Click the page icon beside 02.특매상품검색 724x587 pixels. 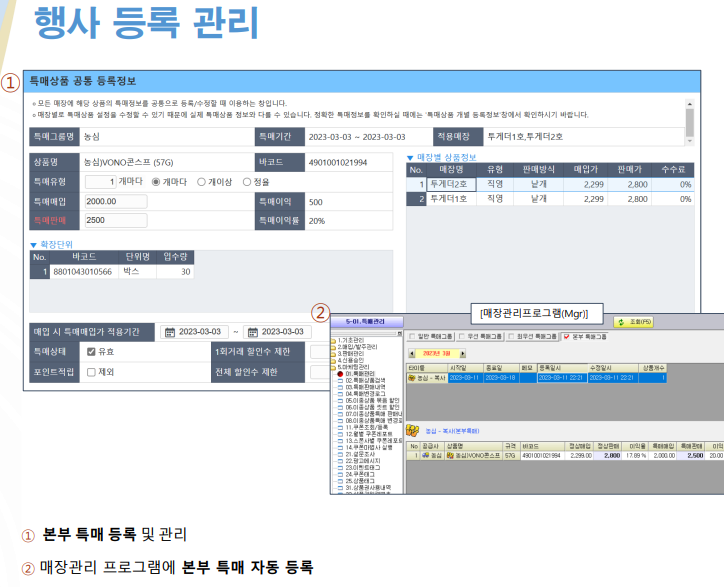(340, 381)
